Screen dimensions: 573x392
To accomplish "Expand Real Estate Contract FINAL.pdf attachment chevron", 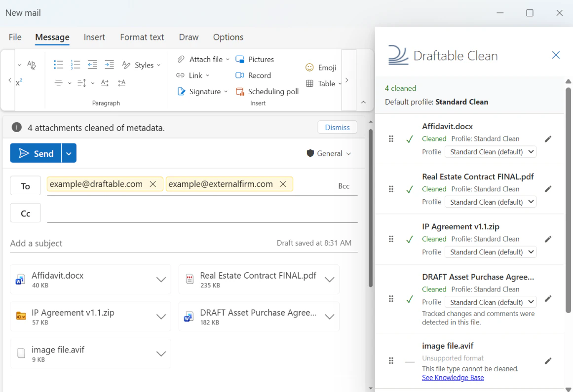I will (x=330, y=280).
